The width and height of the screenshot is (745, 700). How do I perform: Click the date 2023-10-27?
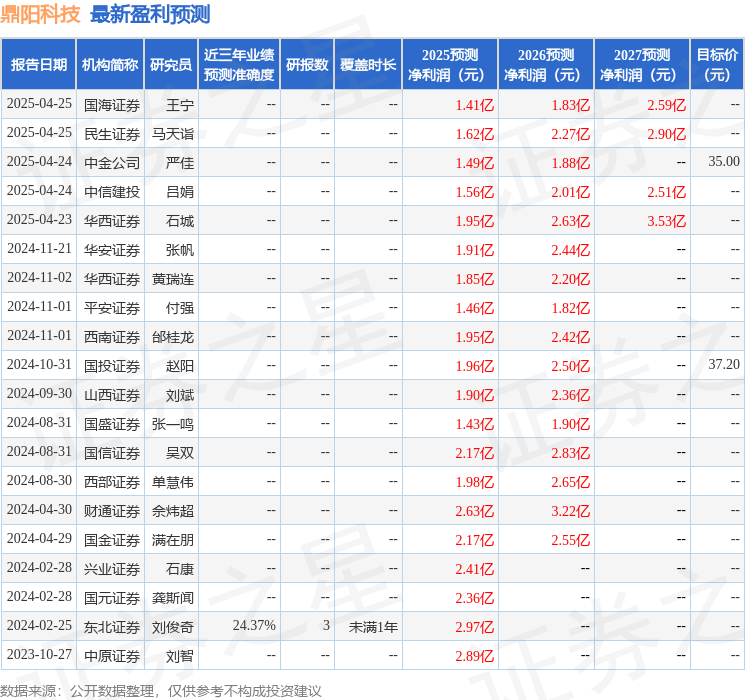point(39,654)
